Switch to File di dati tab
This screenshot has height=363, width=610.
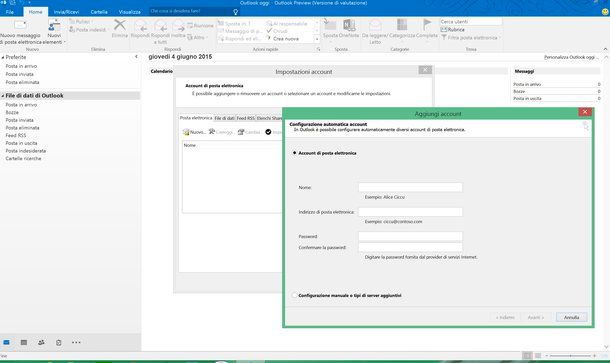point(224,118)
